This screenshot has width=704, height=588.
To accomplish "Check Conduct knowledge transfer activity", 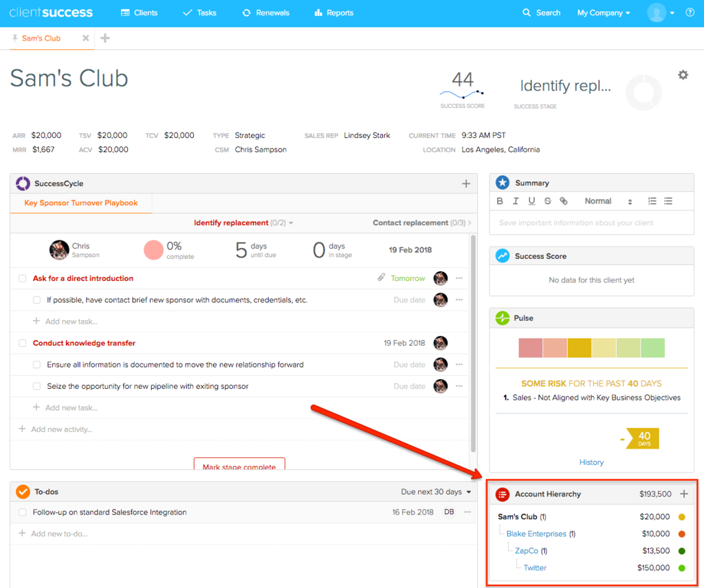I will [x=22, y=343].
